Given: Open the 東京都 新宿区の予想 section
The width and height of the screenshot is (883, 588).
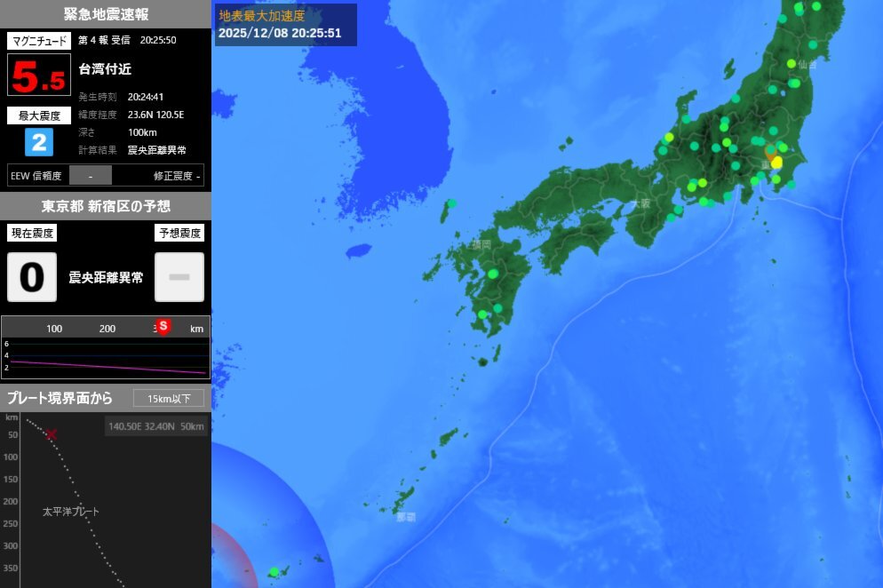Looking at the screenshot, I should pyautogui.click(x=106, y=206).
